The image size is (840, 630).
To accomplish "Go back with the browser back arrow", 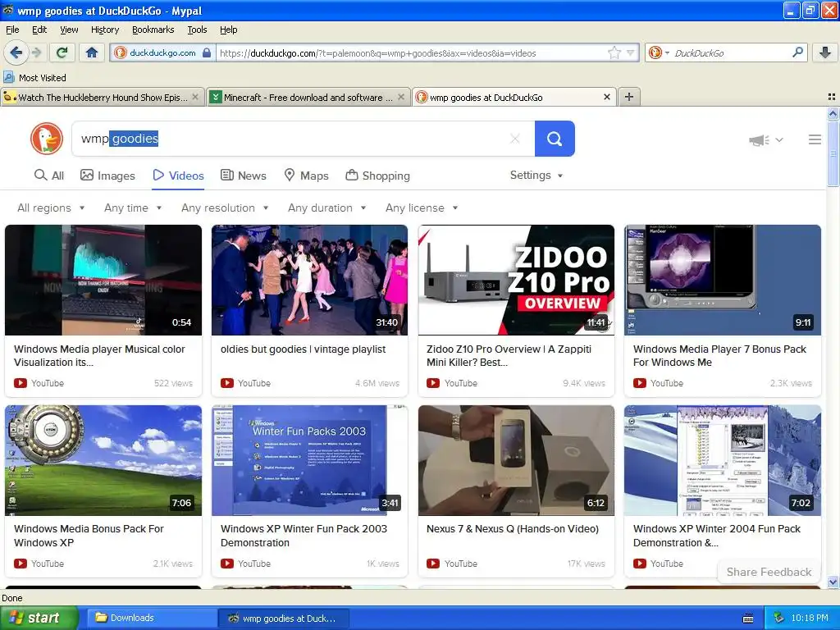I will [x=16, y=52].
